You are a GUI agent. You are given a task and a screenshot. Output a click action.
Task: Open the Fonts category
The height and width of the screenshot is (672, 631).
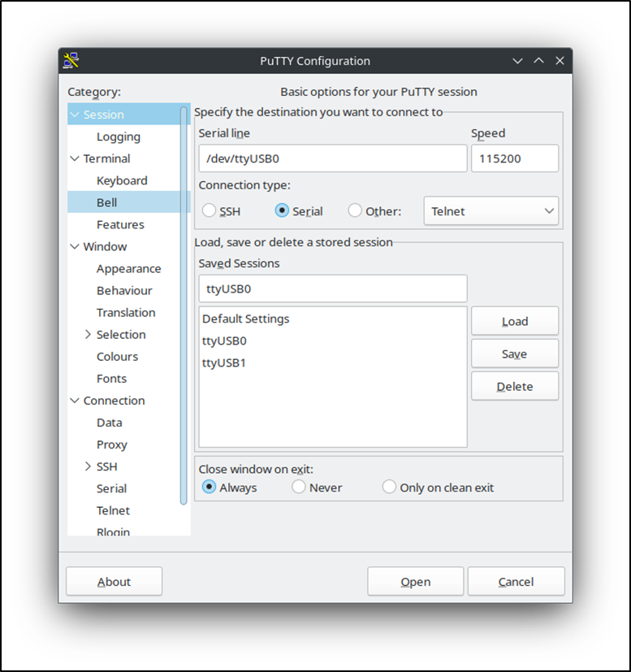111,379
